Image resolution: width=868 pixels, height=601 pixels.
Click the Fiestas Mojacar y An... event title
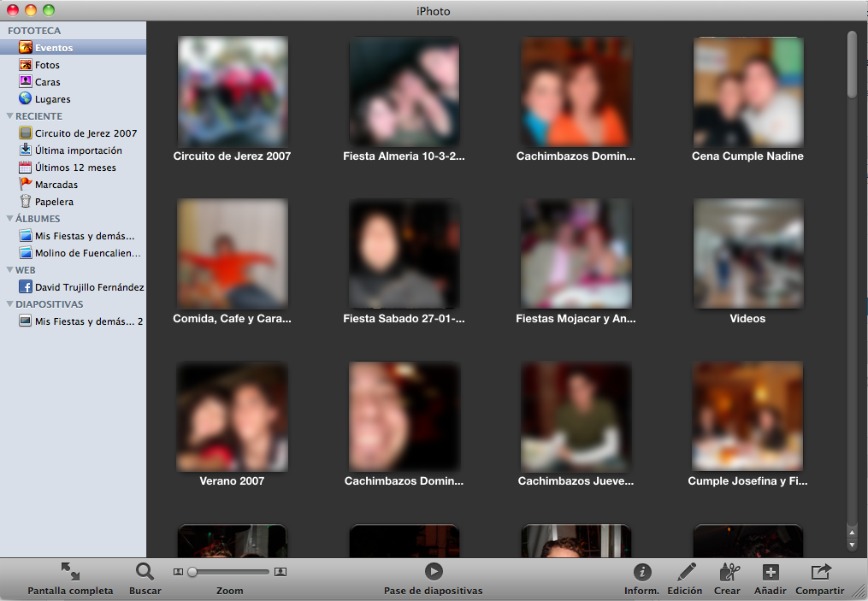pyautogui.click(x=576, y=318)
